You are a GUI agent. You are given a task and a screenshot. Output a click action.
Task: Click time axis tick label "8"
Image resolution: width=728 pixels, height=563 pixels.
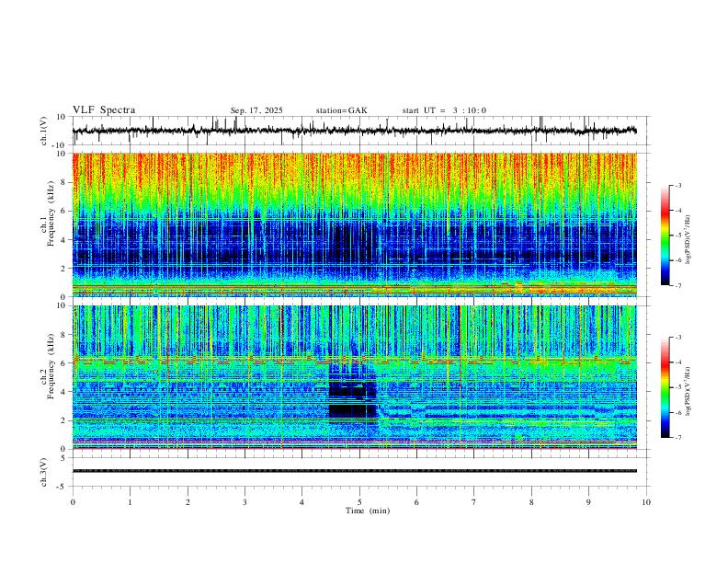tap(531, 502)
